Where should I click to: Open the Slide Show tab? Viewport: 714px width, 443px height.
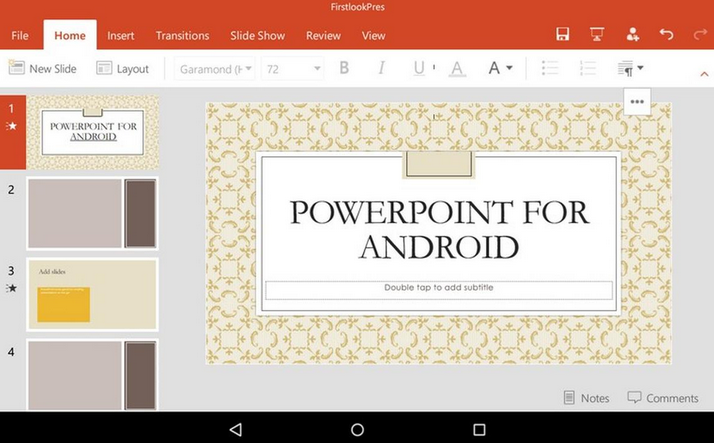pos(257,36)
